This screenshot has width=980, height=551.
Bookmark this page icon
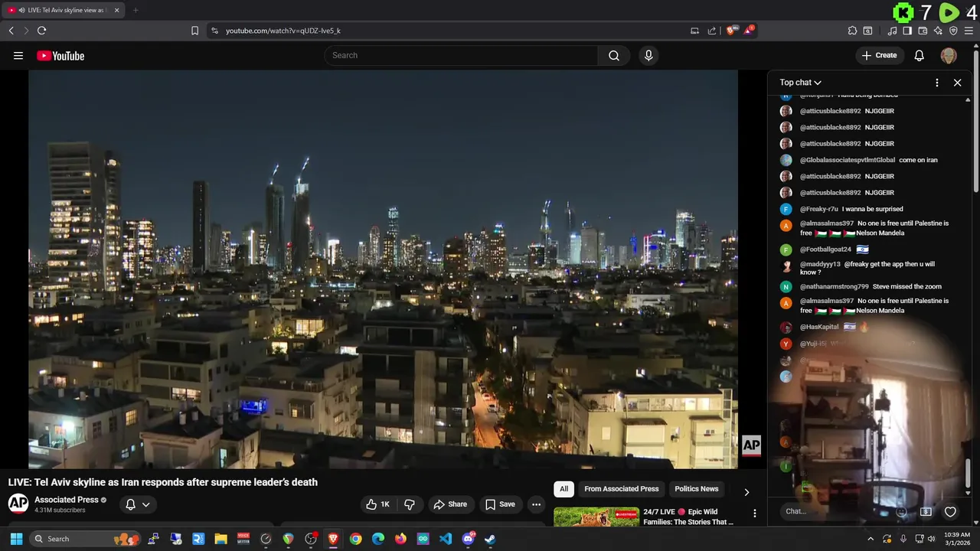194,31
